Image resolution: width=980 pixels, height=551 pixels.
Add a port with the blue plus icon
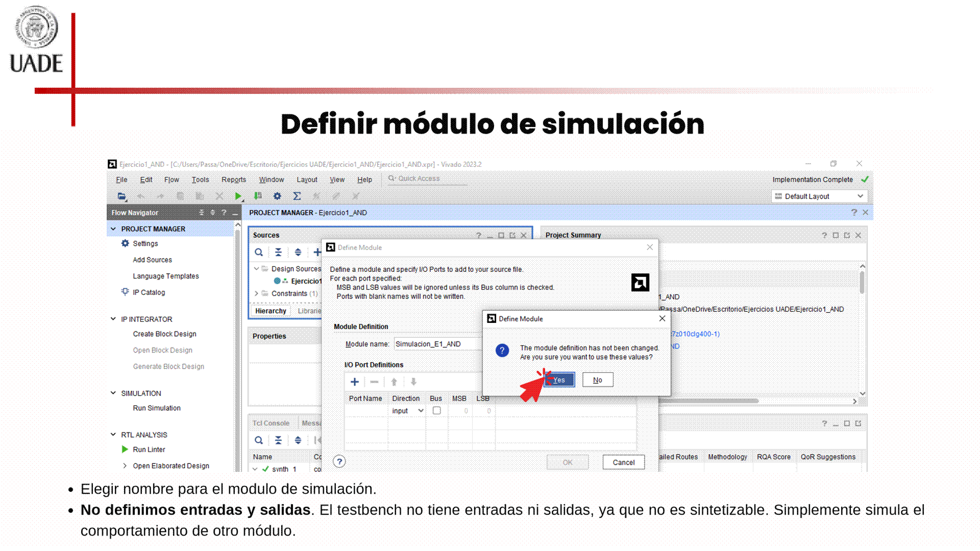pyautogui.click(x=355, y=382)
